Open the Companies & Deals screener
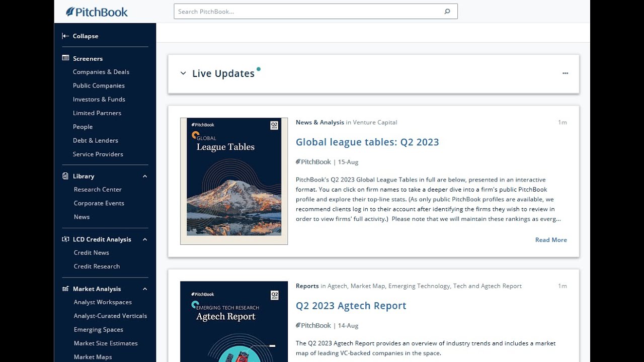 101,72
